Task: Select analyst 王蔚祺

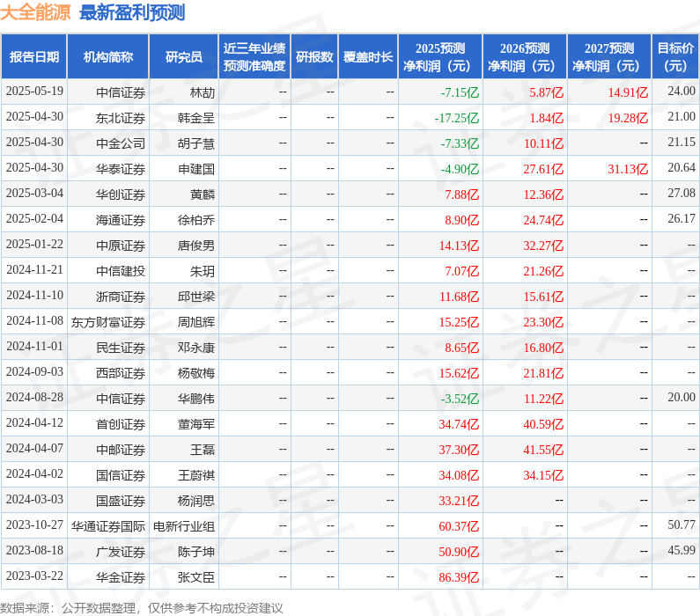Action: pyautogui.click(x=196, y=475)
